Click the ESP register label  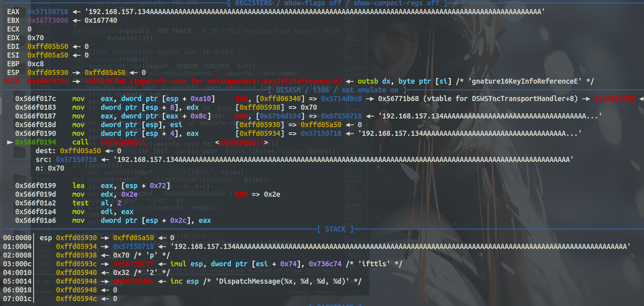pyautogui.click(x=13, y=73)
